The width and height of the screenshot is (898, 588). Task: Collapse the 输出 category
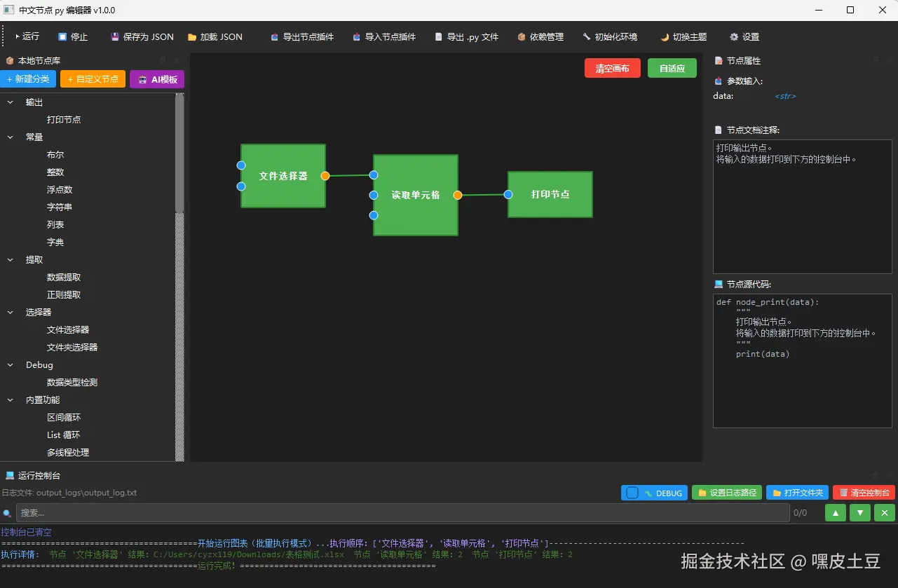tap(11, 102)
